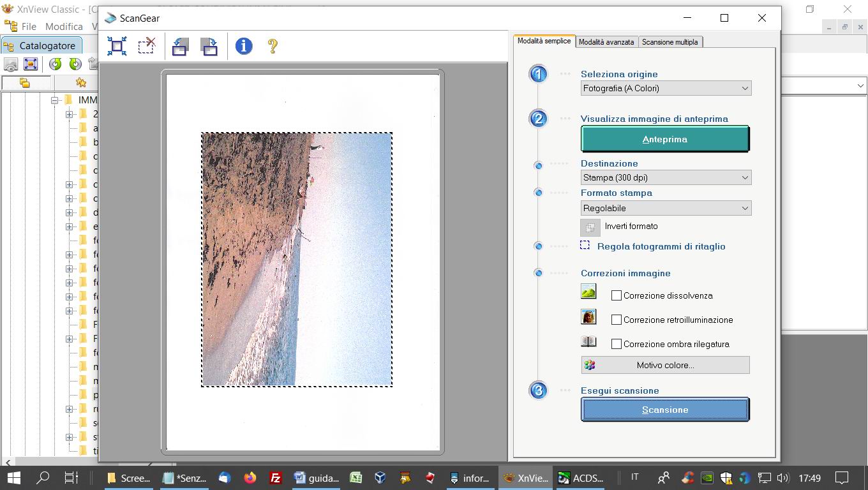Open Formato stampa dropdown Regolabile

pyautogui.click(x=666, y=208)
